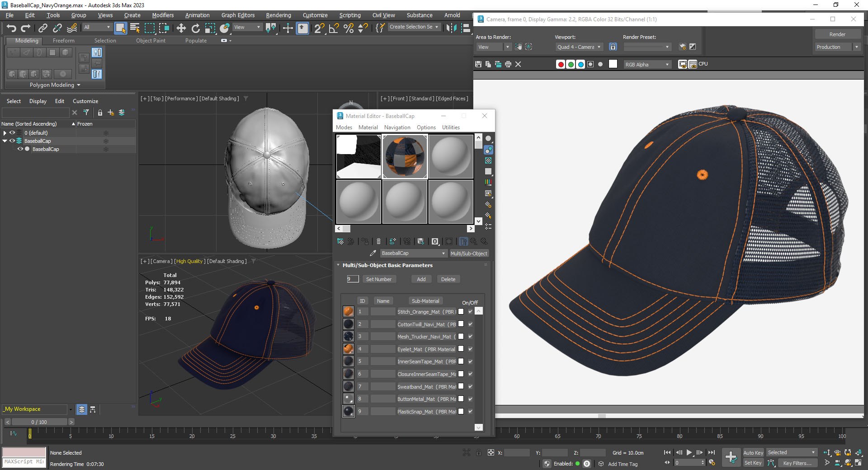Viewport: 868px width, 470px height.
Task: Clear the rendered frame with X icon
Action: (x=518, y=64)
